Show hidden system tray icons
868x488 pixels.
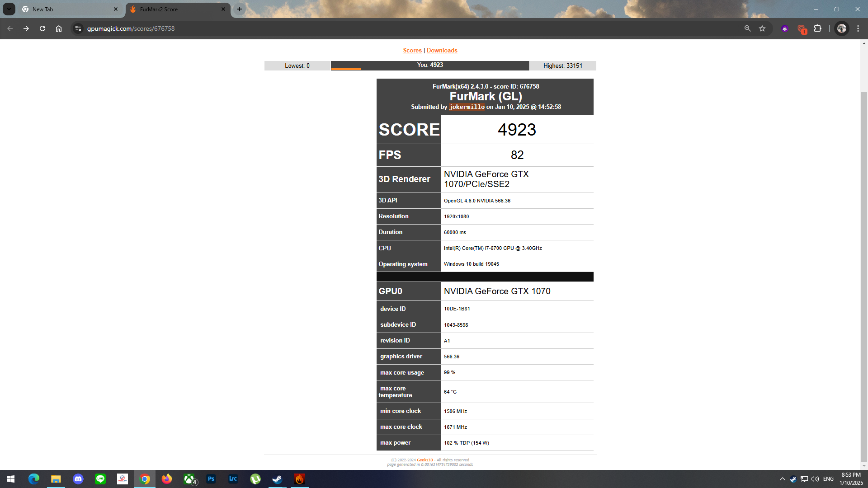(x=782, y=479)
